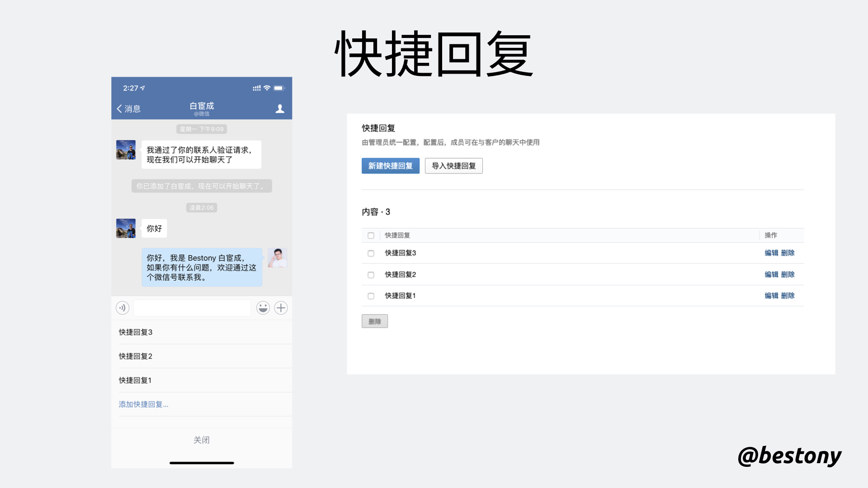The image size is (868, 488).
Task: Open contact profile icon in chat header
Action: [280, 108]
